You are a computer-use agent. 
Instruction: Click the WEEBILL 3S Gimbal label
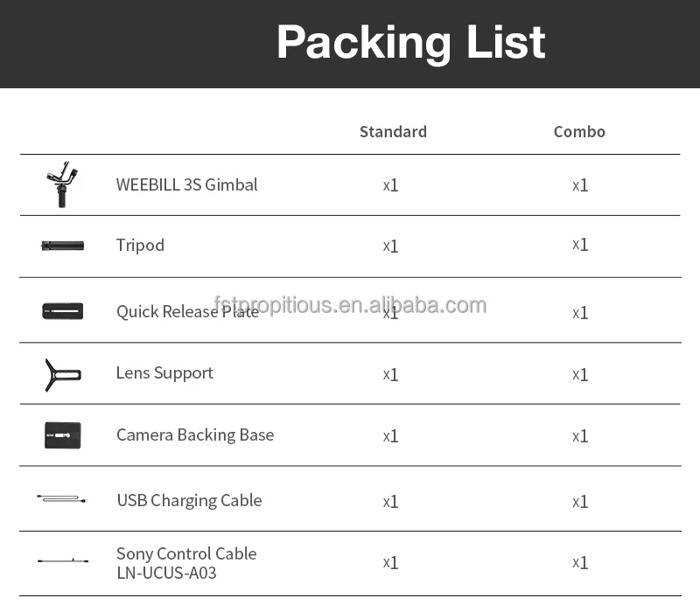coord(186,184)
